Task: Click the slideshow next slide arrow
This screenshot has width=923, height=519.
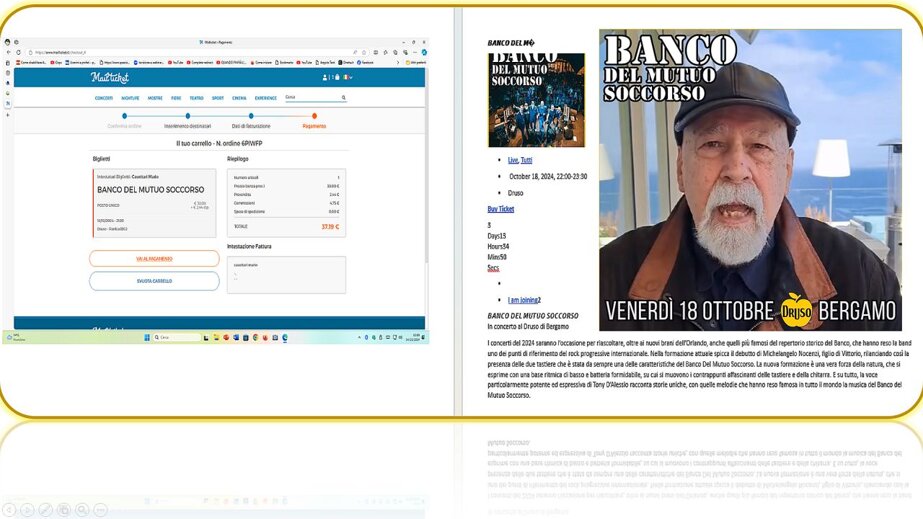Action: coord(27,510)
